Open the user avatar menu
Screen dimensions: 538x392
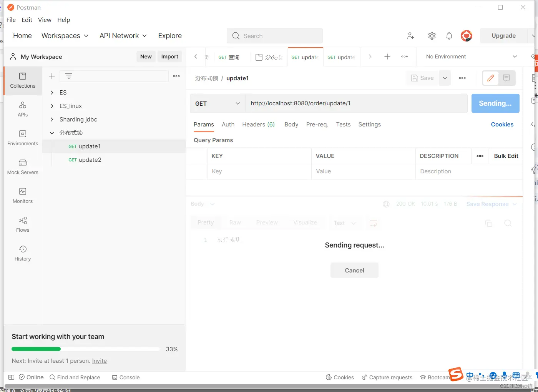pos(467,36)
